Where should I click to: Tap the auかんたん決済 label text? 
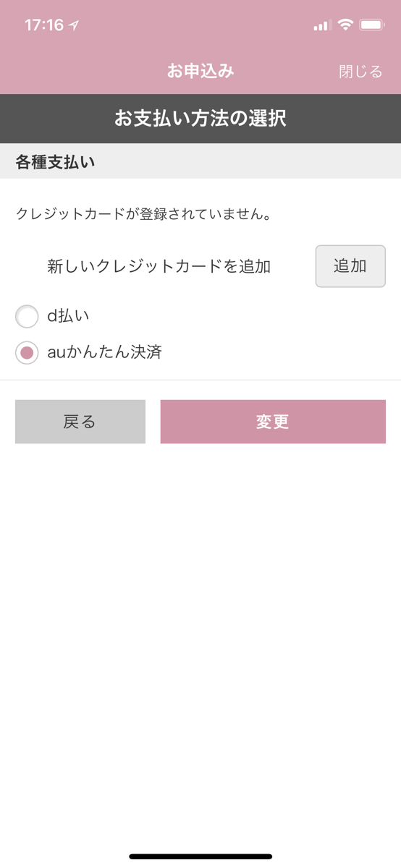click(x=104, y=353)
